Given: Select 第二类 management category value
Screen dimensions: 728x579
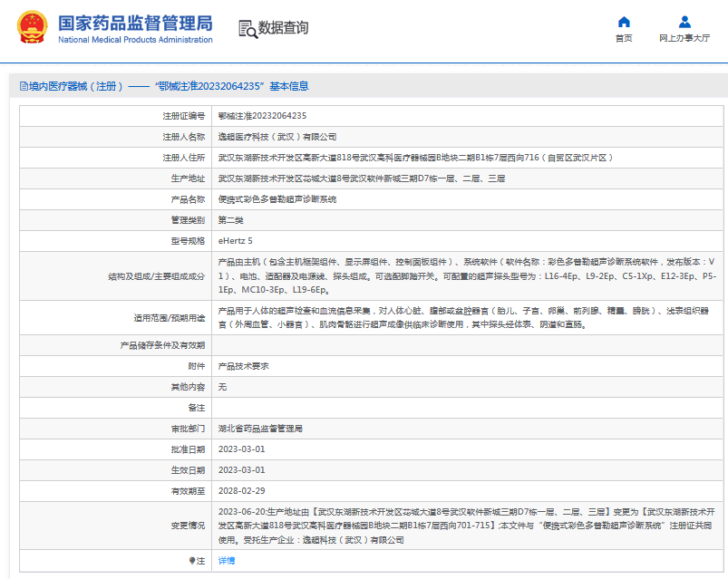Looking at the screenshot, I should click(x=231, y=220).
